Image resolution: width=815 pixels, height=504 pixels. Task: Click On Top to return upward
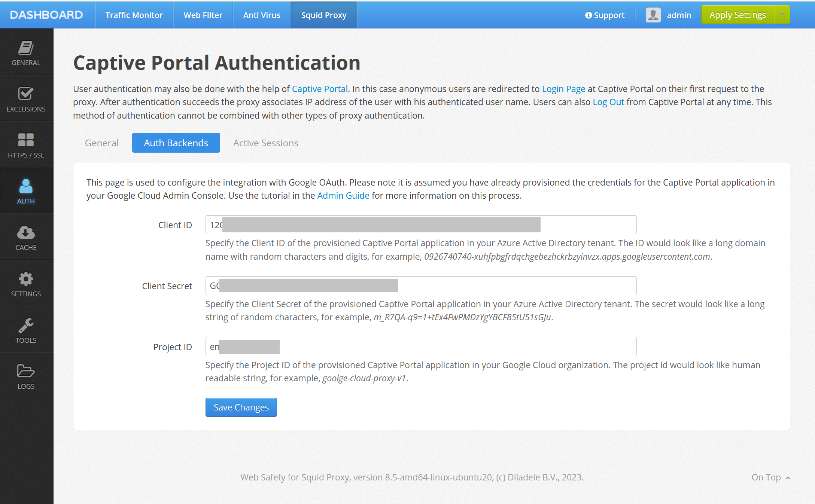coord(770,477)
